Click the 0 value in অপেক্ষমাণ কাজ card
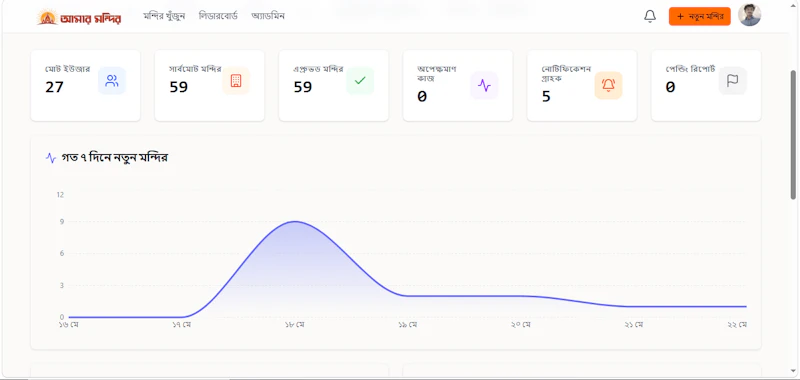This screenshot has width=800, height=380. coord(422,96)
